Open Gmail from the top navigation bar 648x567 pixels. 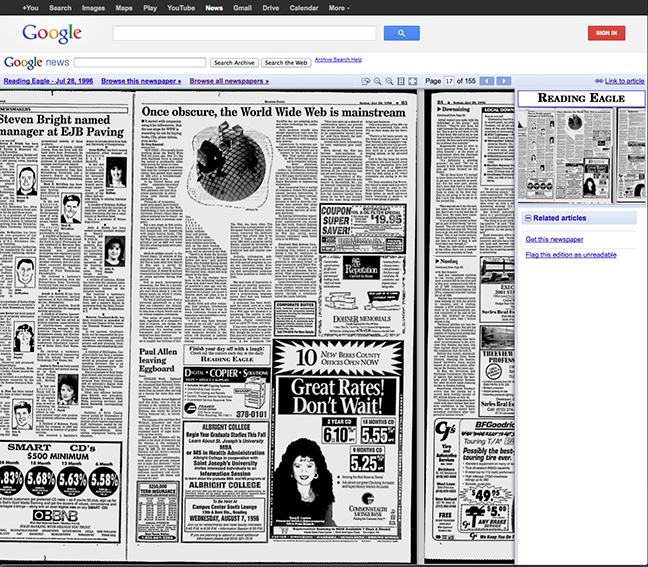[242, 8]
